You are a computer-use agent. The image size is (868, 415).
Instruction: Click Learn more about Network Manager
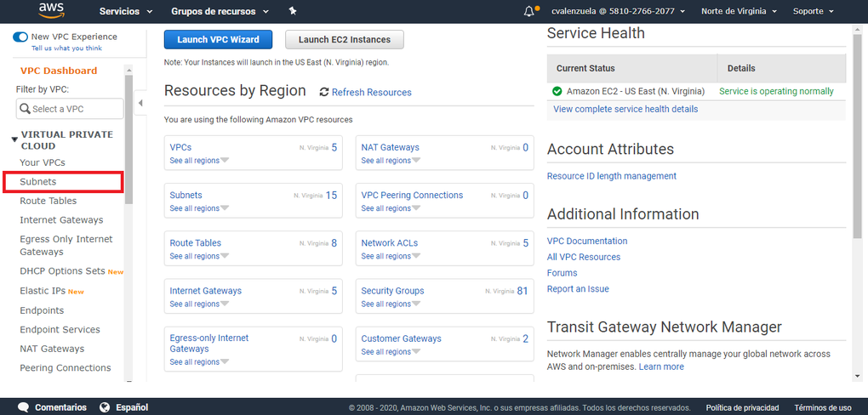661,367
